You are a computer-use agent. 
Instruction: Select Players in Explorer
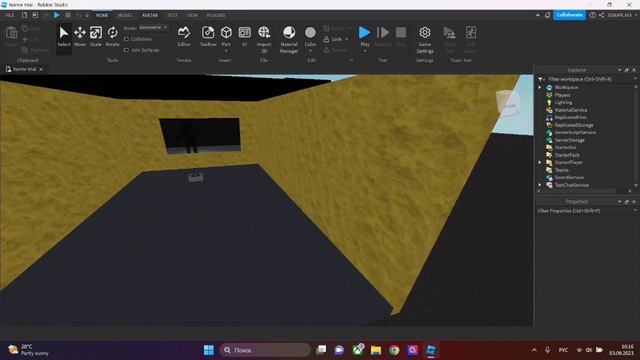tap(562, 95)
